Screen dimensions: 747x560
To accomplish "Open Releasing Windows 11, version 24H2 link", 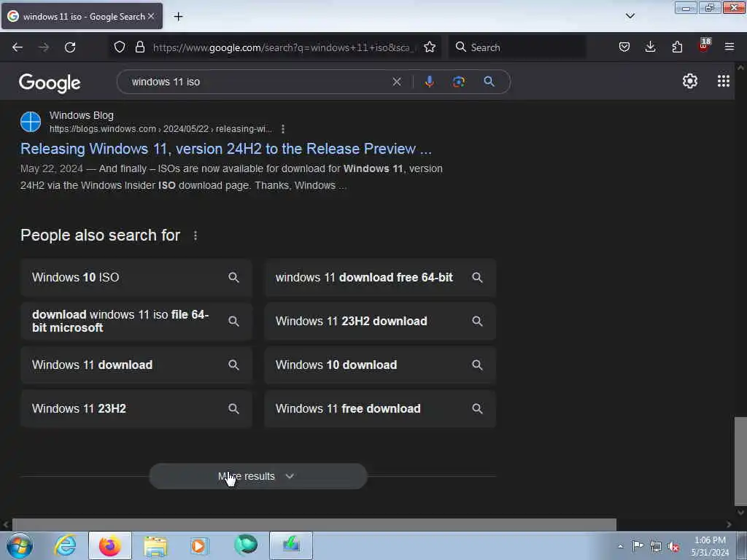I will click(226, 149).
